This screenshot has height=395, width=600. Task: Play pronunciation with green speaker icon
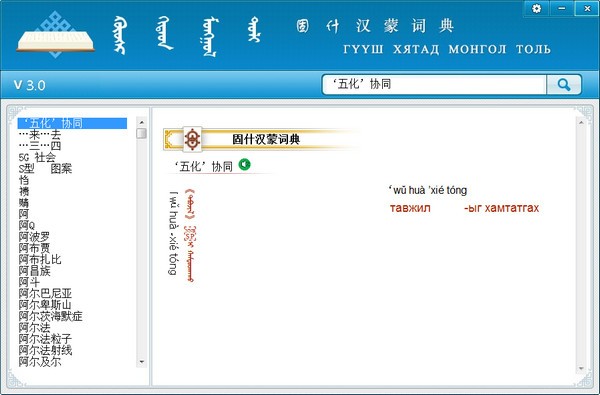244,165
